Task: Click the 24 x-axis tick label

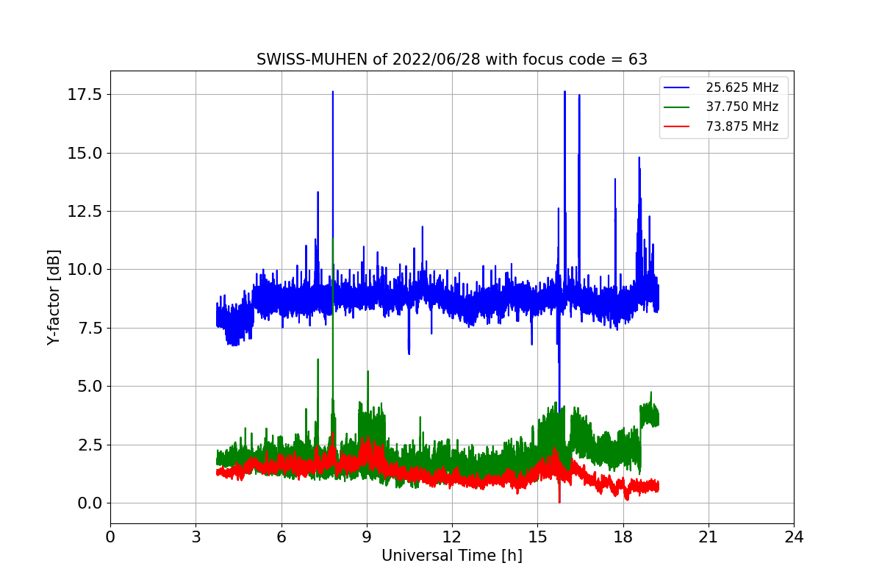Action: point(794,537)
